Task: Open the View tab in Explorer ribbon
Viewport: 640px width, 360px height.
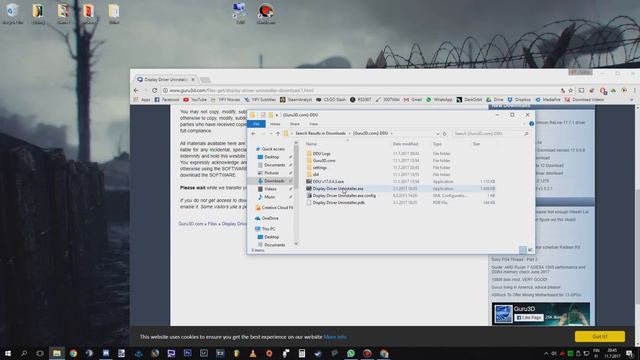Action: point(313,124)
